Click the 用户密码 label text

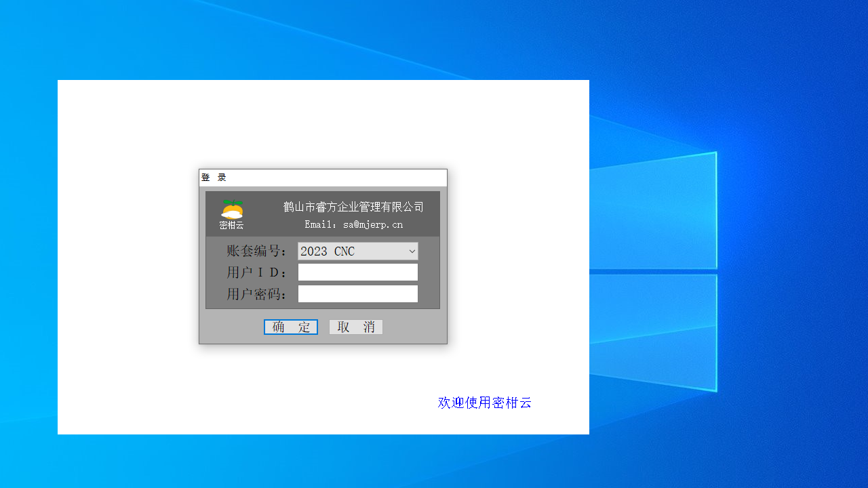pos(256,293)
